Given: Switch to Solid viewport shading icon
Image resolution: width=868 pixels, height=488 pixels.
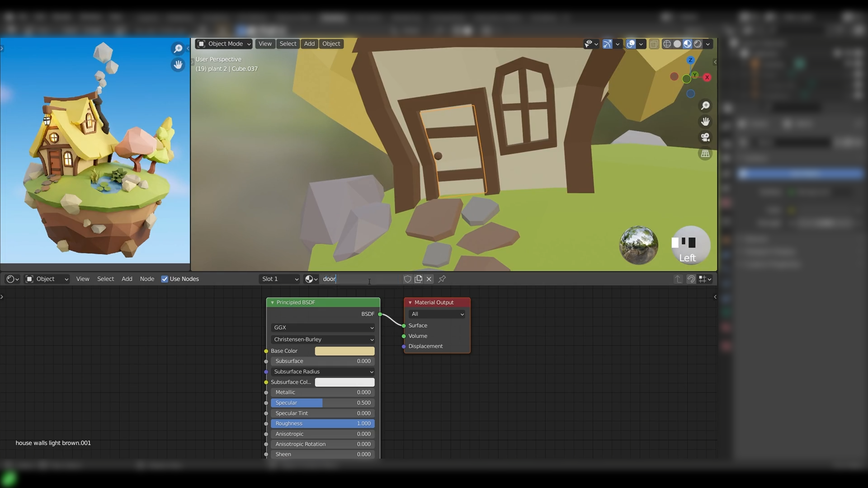Looking at the screenshot, I should [678, 44].
